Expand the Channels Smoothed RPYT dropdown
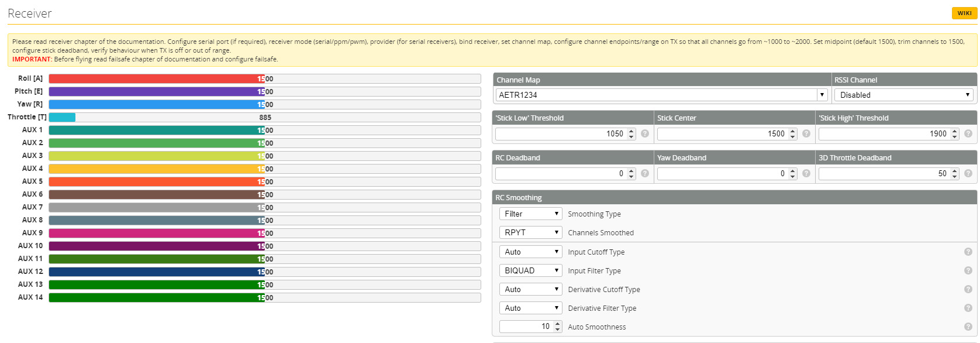The image size is (980, 343). coord(530,232)
